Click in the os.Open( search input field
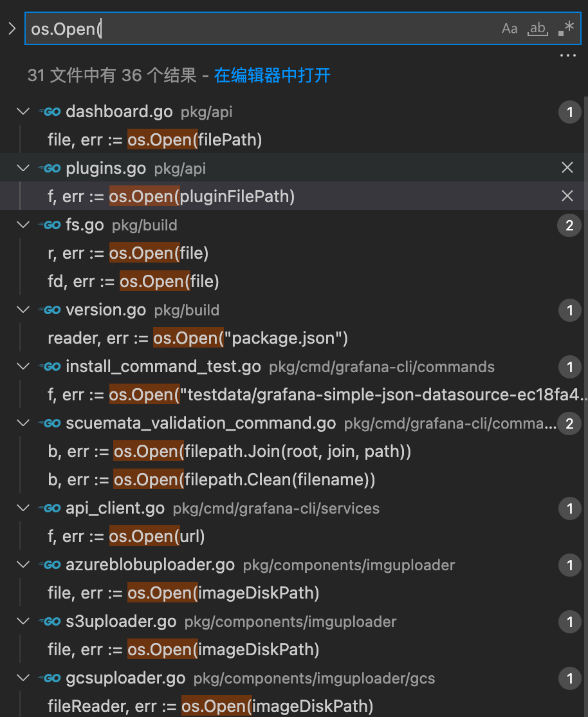 pyautogui.click(x=257, y=29)
